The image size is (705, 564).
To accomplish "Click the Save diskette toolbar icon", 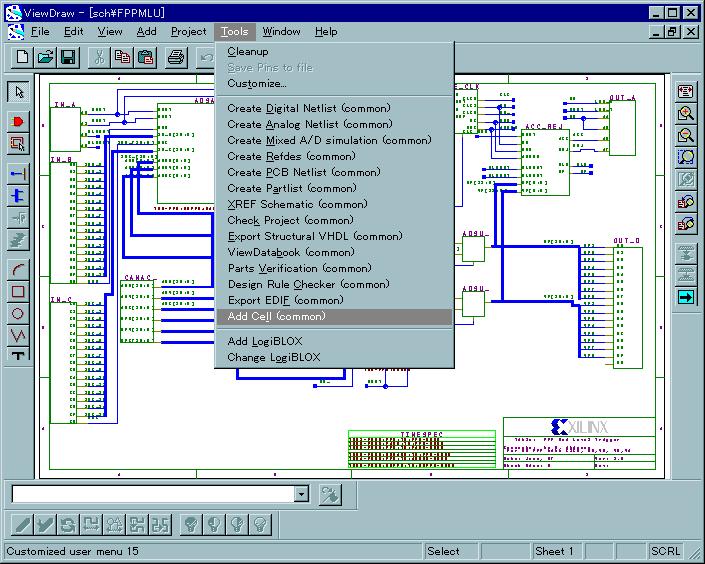I will point(68,57).
